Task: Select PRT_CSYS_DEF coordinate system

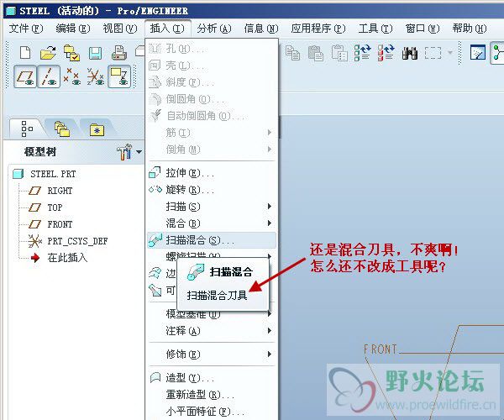Action: 68,241
